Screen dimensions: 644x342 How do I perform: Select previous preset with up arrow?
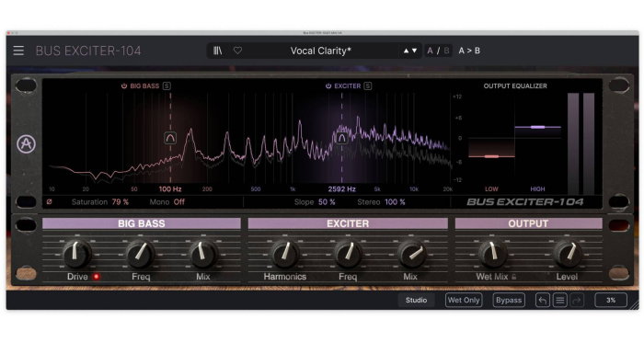coord(407,51)
